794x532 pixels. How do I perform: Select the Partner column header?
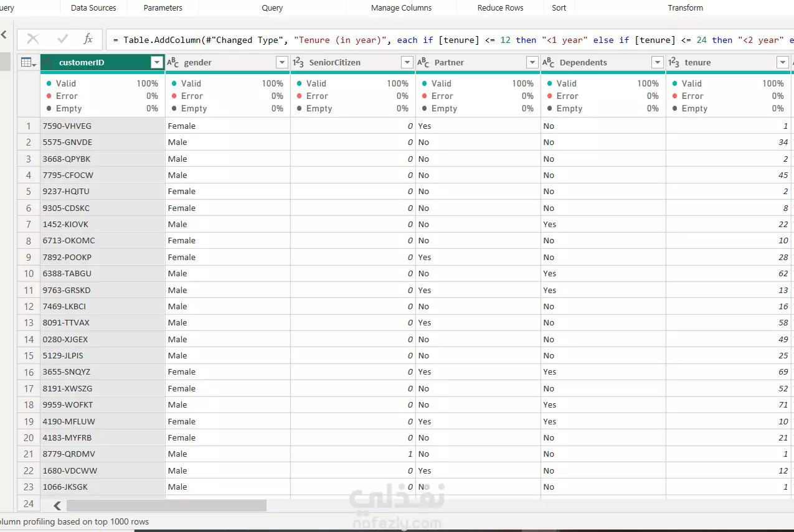[478, 62]
